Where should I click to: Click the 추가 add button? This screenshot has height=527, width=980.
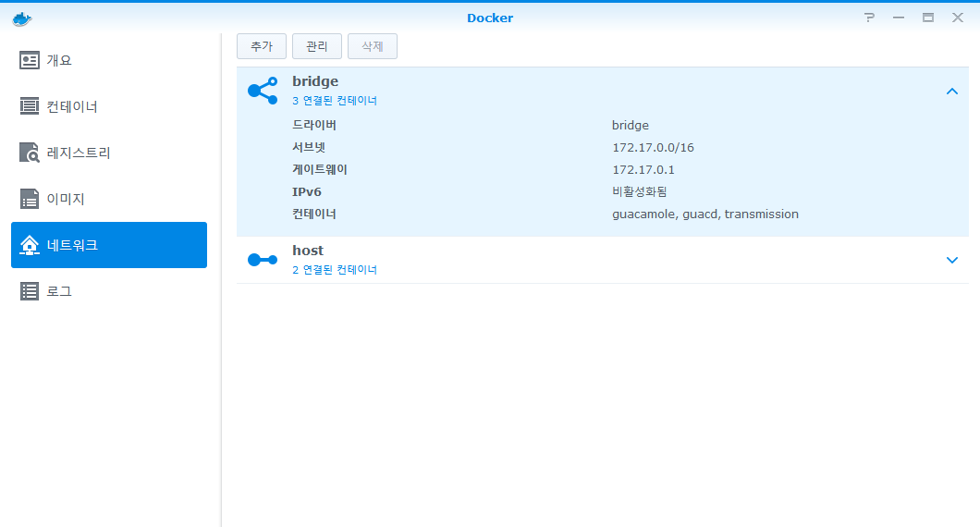262,46
